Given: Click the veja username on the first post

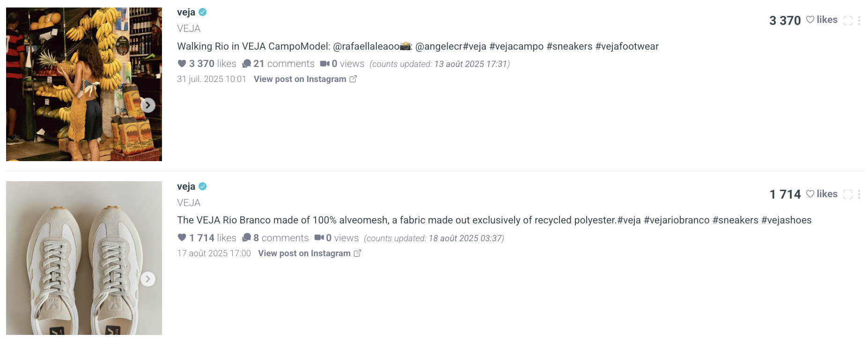Looking at the screenshot, I should coord(186,12).
